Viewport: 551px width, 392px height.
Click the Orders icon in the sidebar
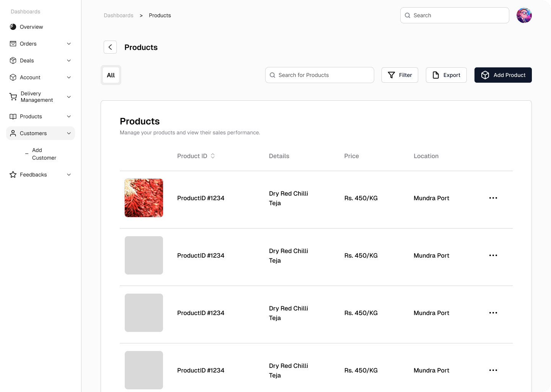click(13, 44)
